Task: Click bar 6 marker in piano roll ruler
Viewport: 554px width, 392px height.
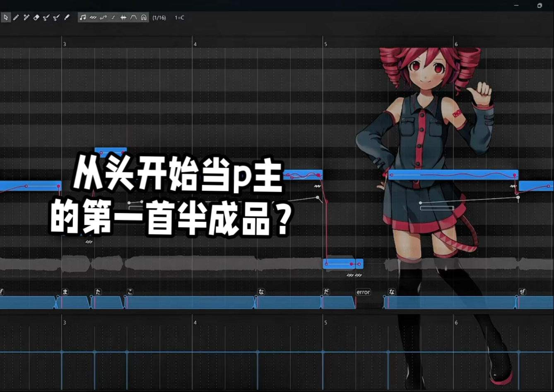Action: (x=456, y=44)
